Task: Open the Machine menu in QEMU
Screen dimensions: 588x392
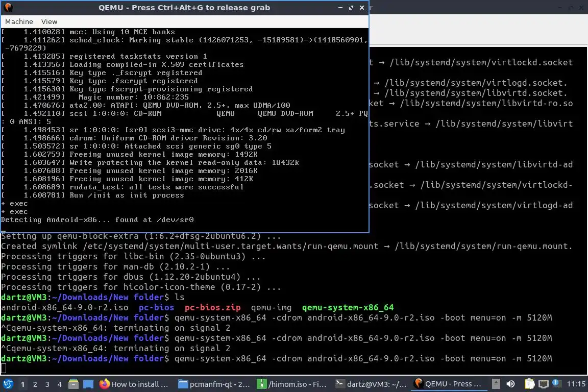Action: point(19,22)
